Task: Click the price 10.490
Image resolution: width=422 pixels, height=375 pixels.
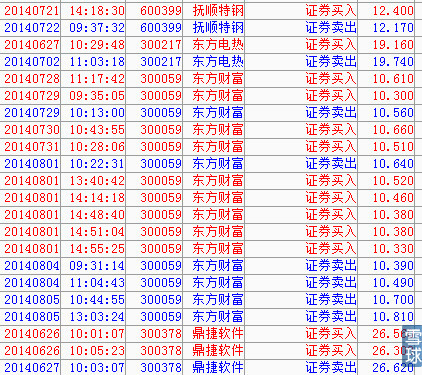Action: pyautogui.click(x=393, y=283)
